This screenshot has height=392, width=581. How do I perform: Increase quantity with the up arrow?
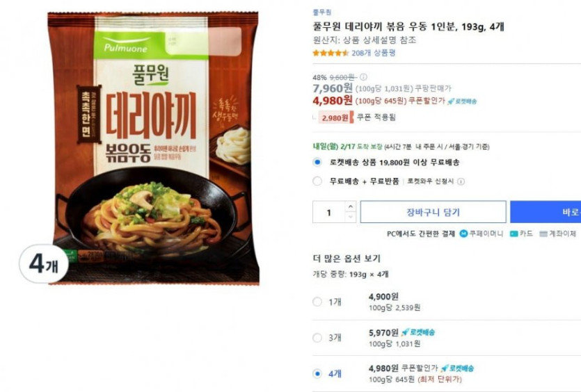point(351,206)
